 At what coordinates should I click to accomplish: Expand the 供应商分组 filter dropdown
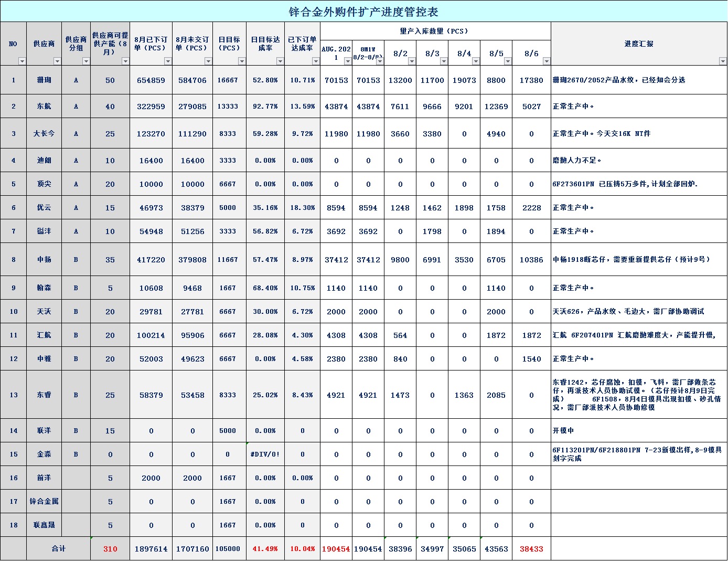coord(86,61)
